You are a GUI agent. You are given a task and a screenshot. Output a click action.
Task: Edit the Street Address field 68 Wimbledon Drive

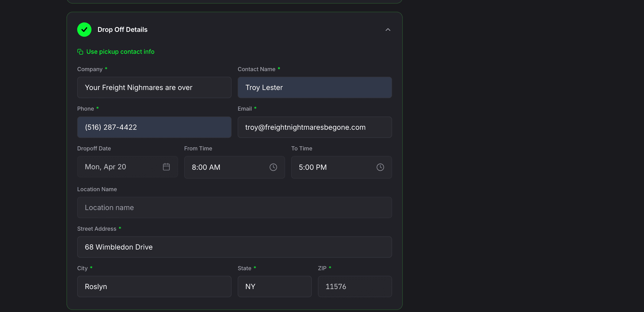pyautogui.click(x=234, y=247)
